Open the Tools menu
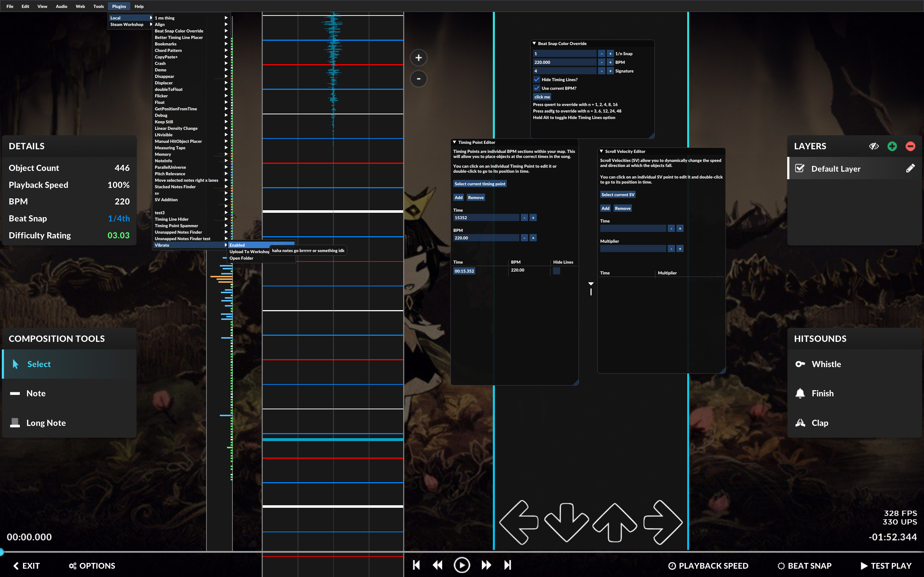The height and width of the screenshot is (577, 924). (x=98, y=6)
